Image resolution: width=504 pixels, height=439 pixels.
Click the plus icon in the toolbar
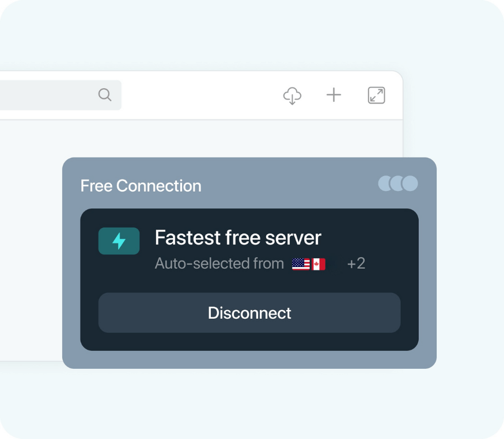[334, 96]
